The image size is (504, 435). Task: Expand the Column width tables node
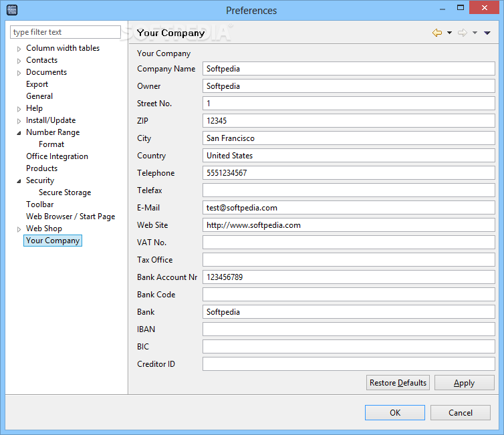(19, 49)
